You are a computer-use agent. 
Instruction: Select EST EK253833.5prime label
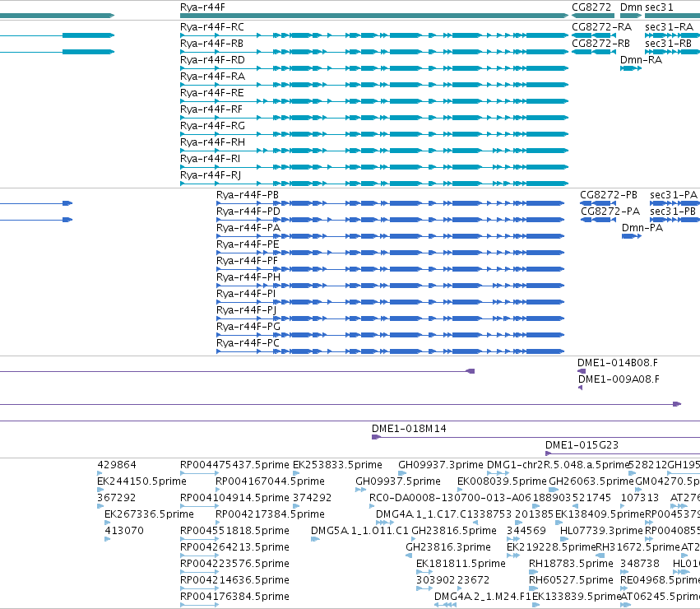click(337, 465)
